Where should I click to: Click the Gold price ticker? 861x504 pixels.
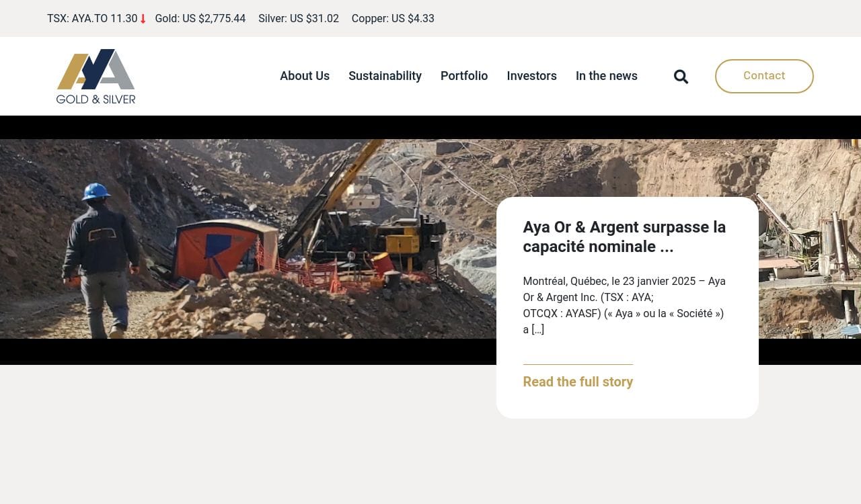[x=200, y=19]
